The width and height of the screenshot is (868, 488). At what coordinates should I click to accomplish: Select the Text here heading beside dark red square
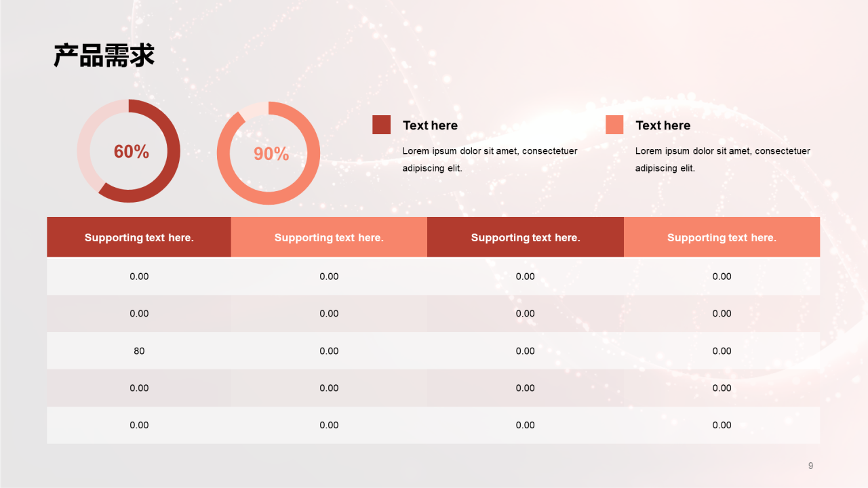430,125
